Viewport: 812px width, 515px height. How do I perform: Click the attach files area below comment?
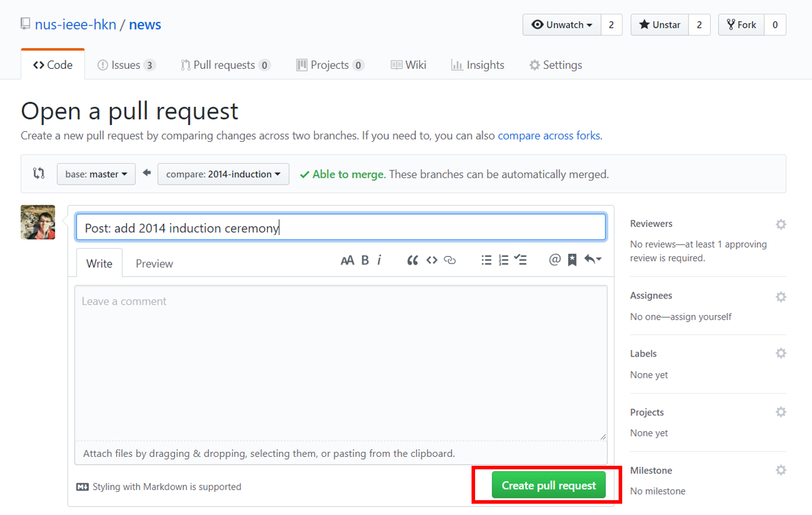pos(340,453)
